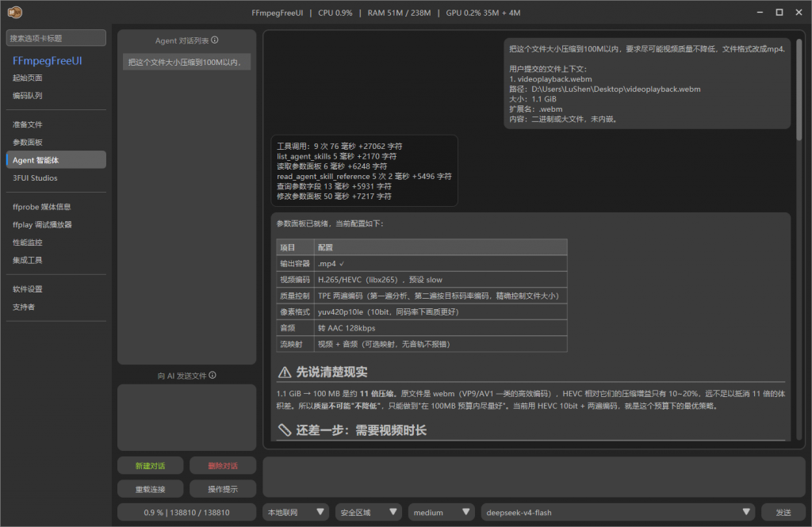Click the yuv420p10le 像素格式 cell
Viewport: 812px width, 527px height.
coord(441,311)
